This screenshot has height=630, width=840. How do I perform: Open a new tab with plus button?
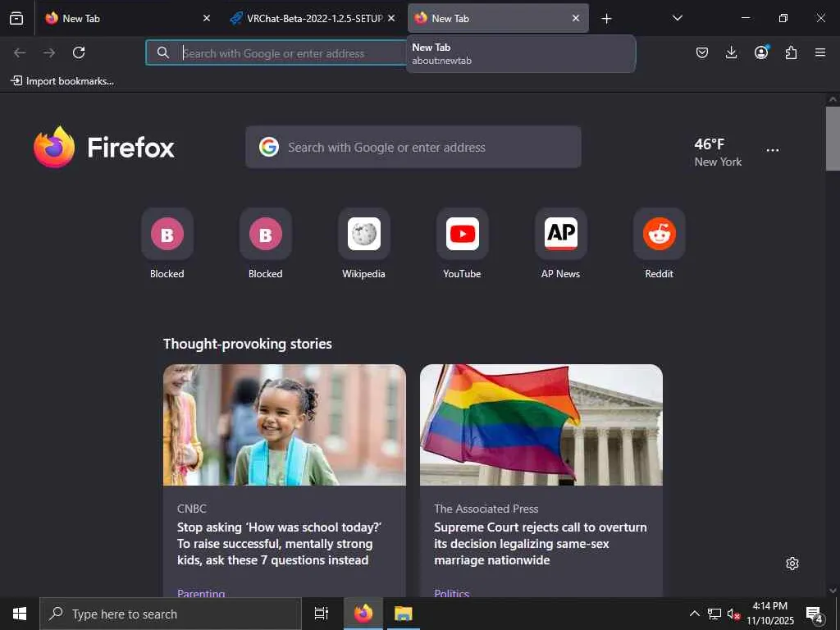pyautogui.click(x=606, y=19)
